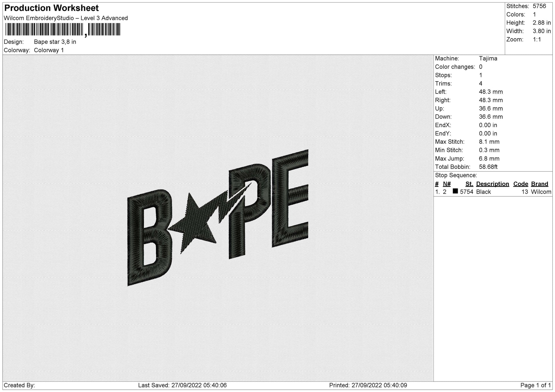Click the 'Trims:' label
The height and width of the screenshot is (392, 555).
443,84
